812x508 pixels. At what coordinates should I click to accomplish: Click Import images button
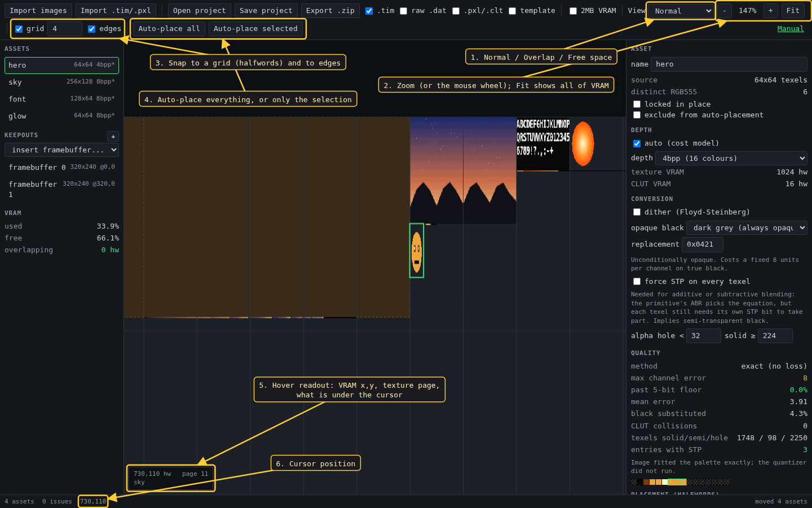coord(38,11)
